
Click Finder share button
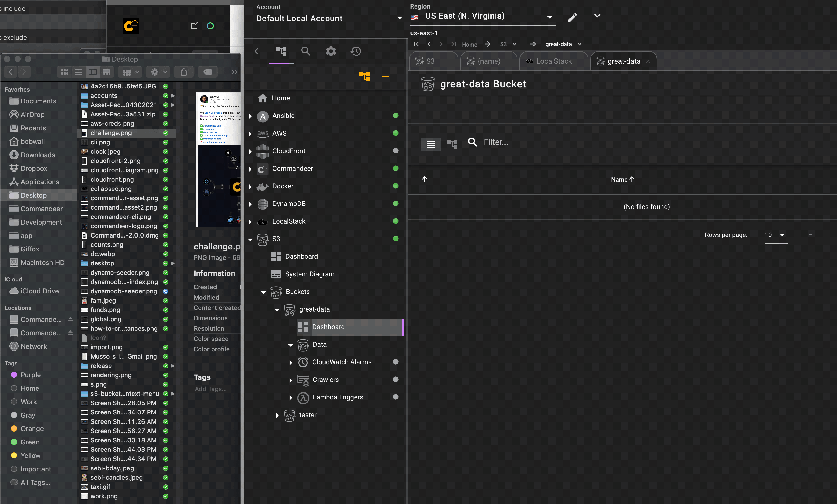tap(184, 72)
